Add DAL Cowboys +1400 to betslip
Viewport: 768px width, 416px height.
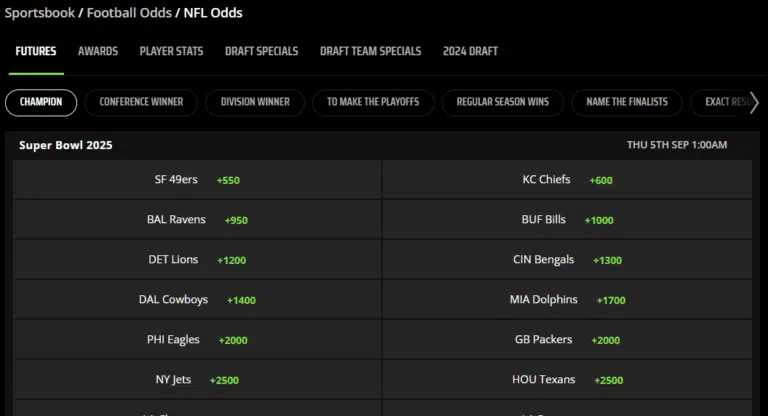tap(197, 300)
